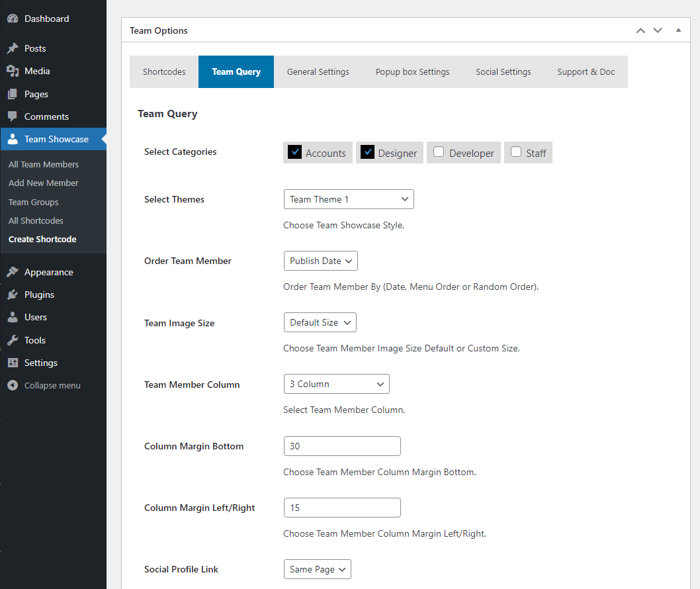Check the Staff category checkbox

pos(516,152)
